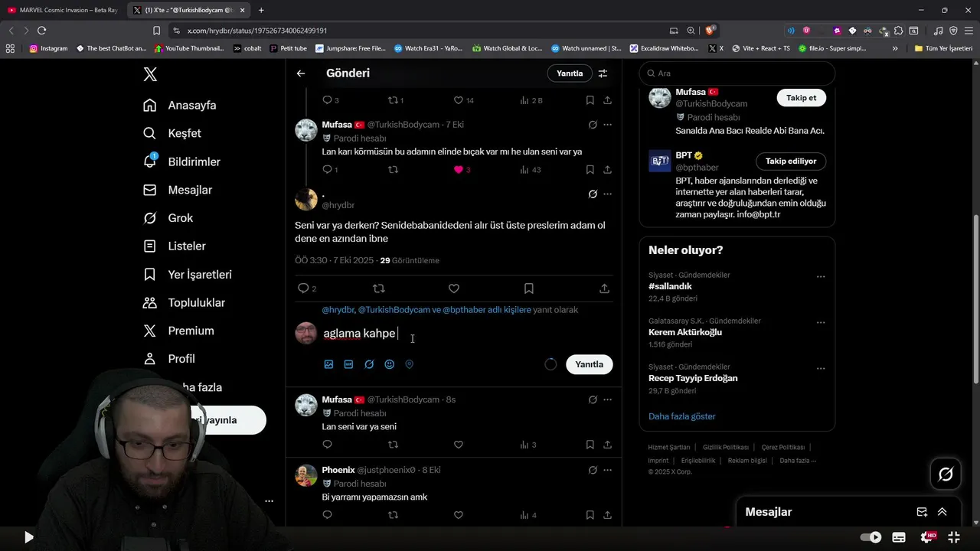980x551 pixels.
Task: Bookmark the hrydbr post
Action: point(529,289)
